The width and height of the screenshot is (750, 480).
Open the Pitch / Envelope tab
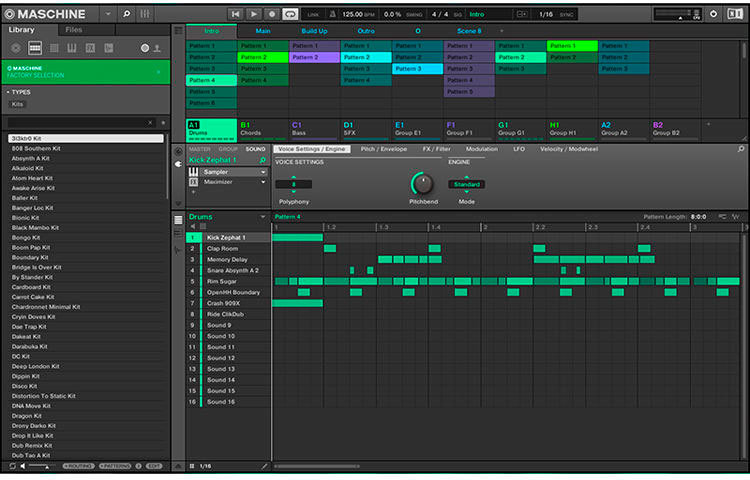[x=383, y=149]
